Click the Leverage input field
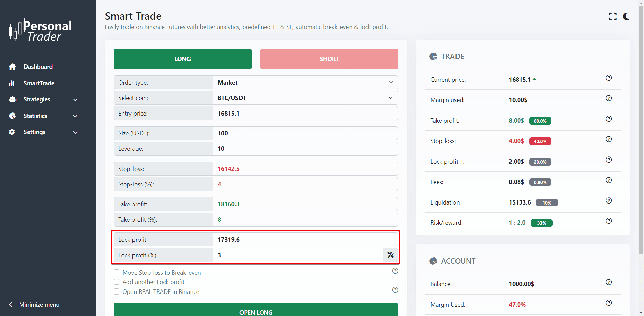The height and width of the screenshot is (316, 644). click(x=305, y=149)
